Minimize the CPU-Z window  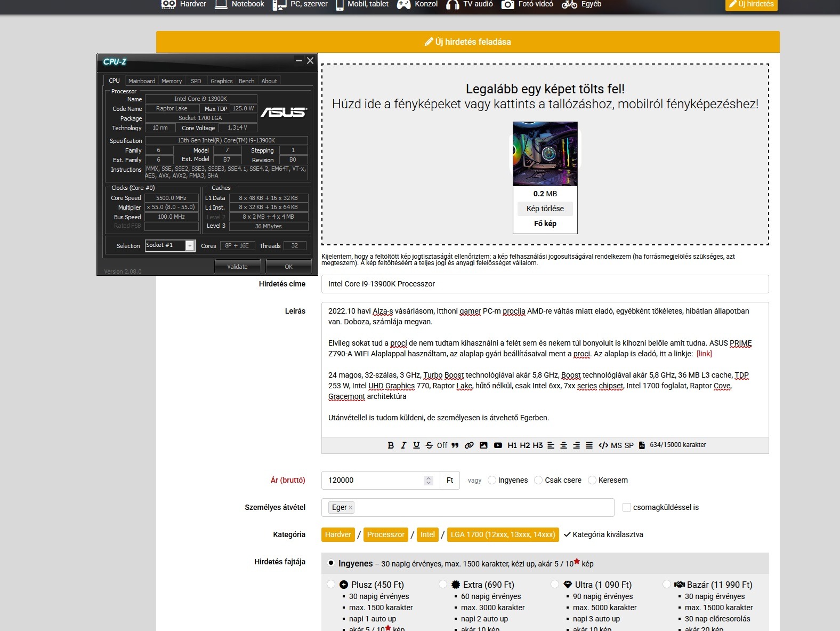coord(299,61)
